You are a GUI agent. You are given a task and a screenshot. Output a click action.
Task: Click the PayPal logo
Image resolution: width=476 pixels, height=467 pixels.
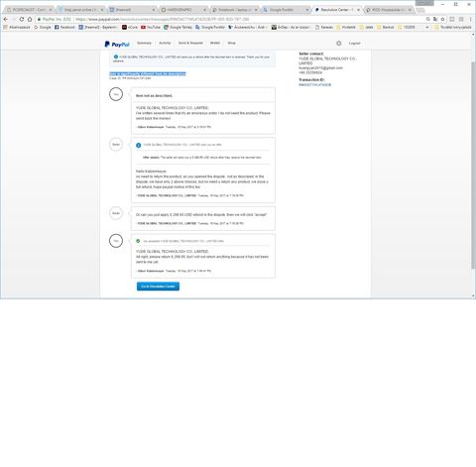click(117, 44)
